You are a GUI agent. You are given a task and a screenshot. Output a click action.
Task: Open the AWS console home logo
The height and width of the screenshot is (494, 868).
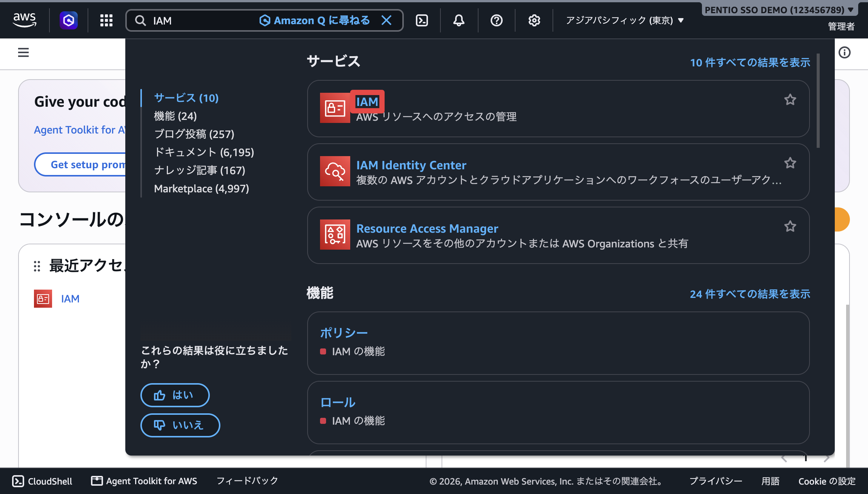point(25,20)
